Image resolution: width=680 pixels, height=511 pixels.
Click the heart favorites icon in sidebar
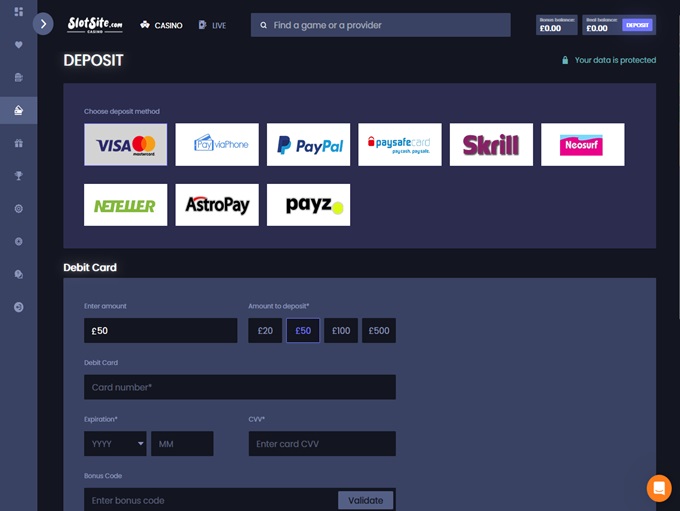tap(18, 45)
